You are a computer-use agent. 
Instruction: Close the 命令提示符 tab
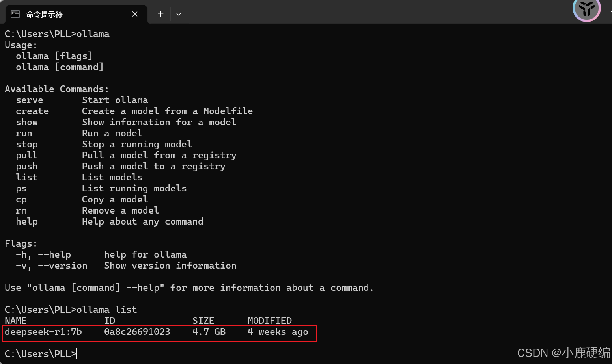[135, 14]
